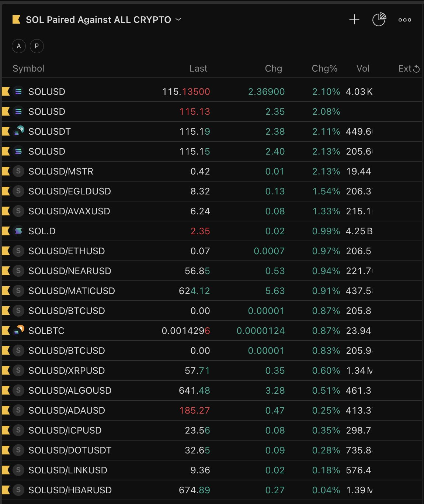Sort by the Symbol column header

coord(28,69)
